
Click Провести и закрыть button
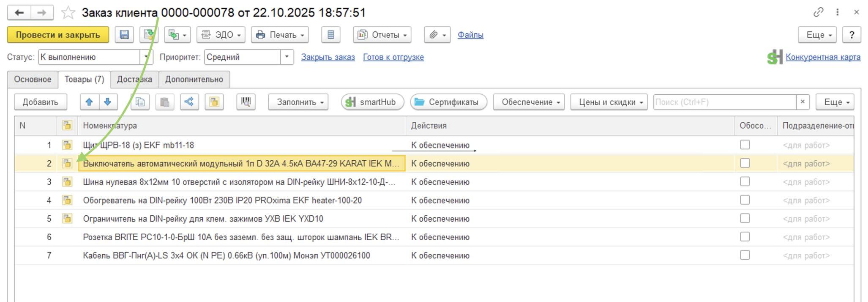[x=58, y=35]
